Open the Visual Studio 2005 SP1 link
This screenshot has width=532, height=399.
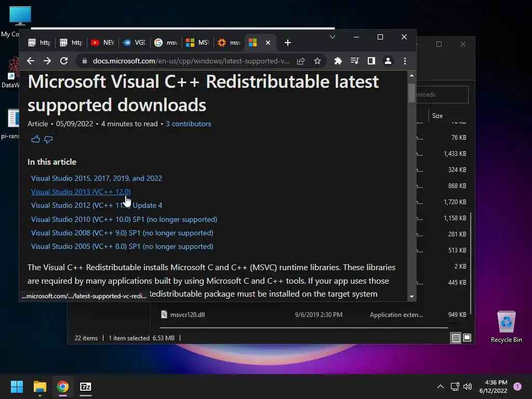coord(122,246)
